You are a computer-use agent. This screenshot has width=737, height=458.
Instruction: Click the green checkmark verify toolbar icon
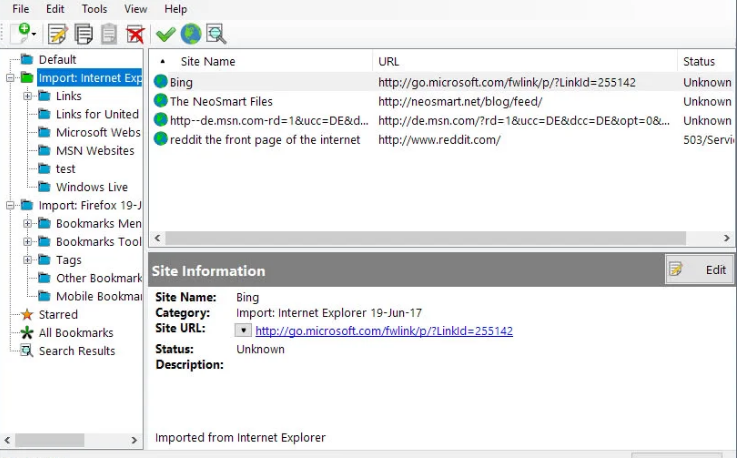pos(165,34)
